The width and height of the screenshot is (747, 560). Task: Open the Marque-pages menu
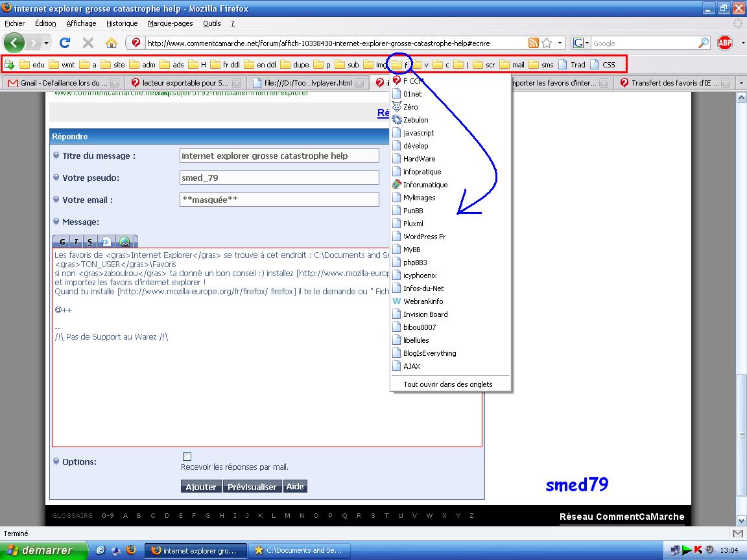coord(170,23)
